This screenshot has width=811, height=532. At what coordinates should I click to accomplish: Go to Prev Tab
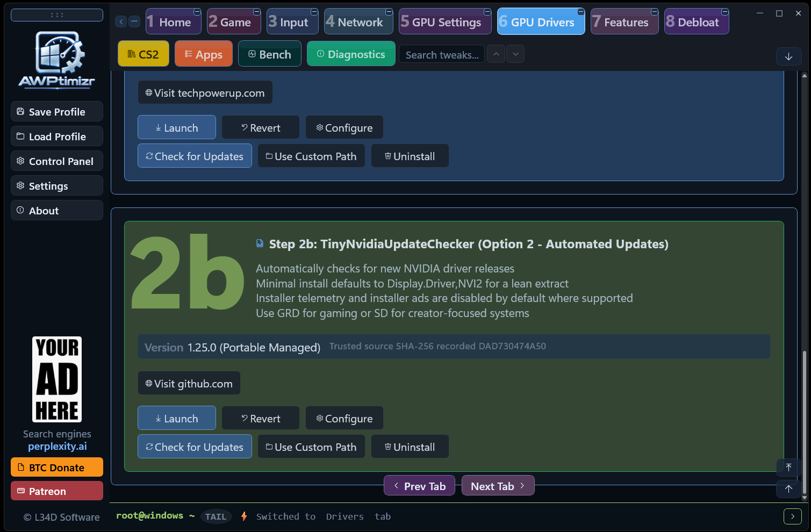(419, 485)
